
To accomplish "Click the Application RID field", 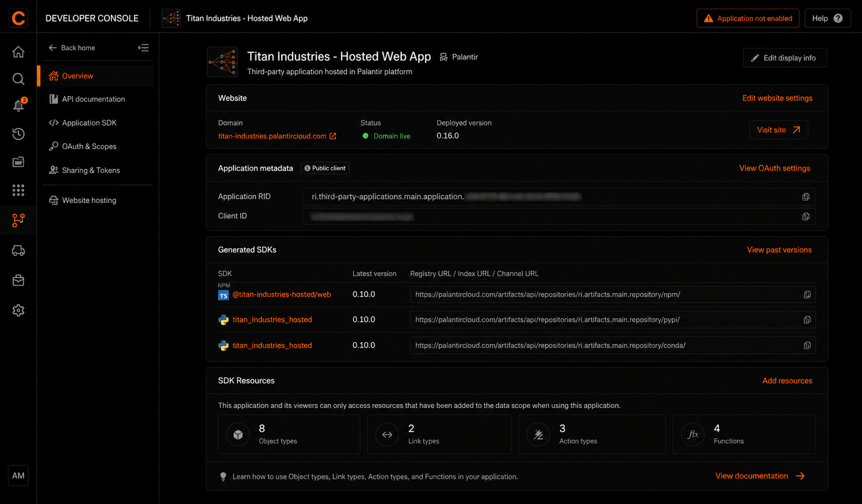I will coord(559,197).
